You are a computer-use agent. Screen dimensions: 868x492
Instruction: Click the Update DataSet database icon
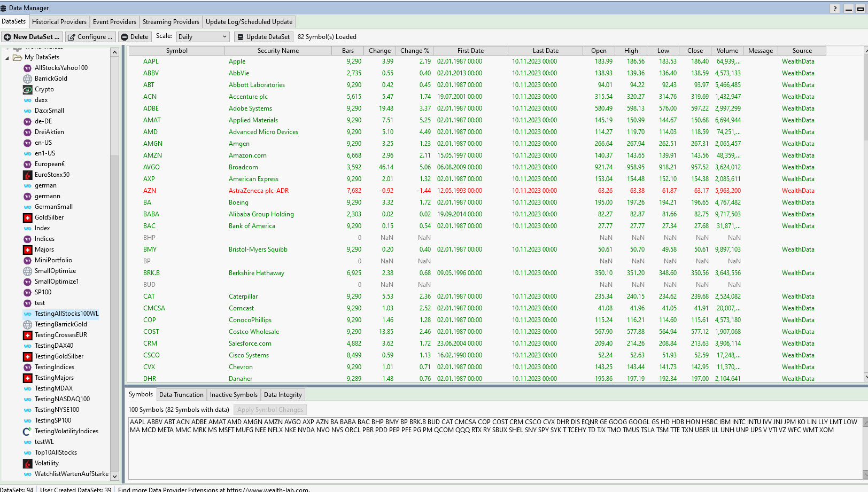(x=240, y=37)
